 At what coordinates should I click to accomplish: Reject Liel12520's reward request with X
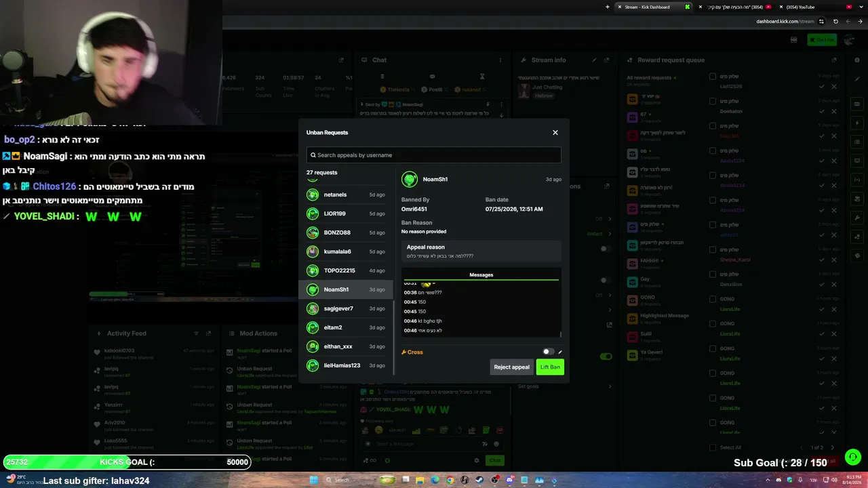point(834,87)
